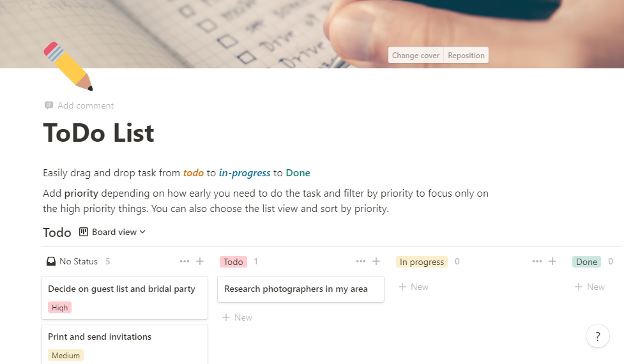Viewport: 624px width, 364px height.
Task: Click the Todo status tag header
Action: click(233, 262)
